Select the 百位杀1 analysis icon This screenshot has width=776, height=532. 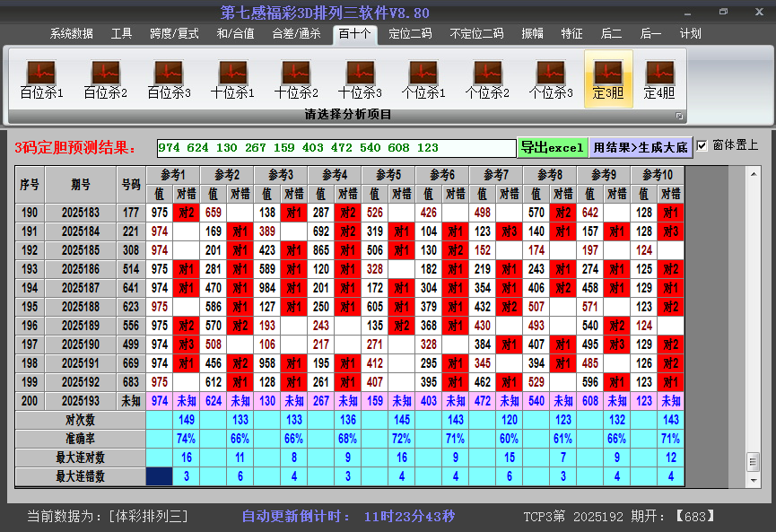click(41, 79)
